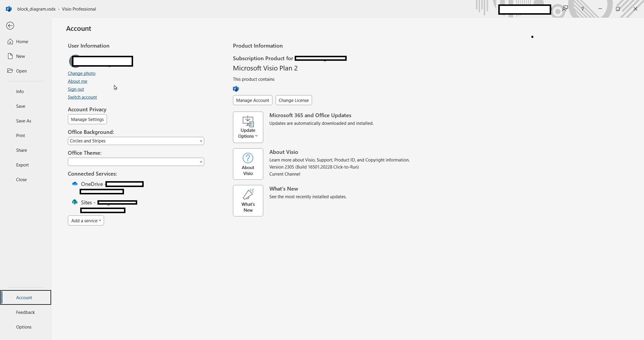Click the OneDrive service label

point(92,184)
